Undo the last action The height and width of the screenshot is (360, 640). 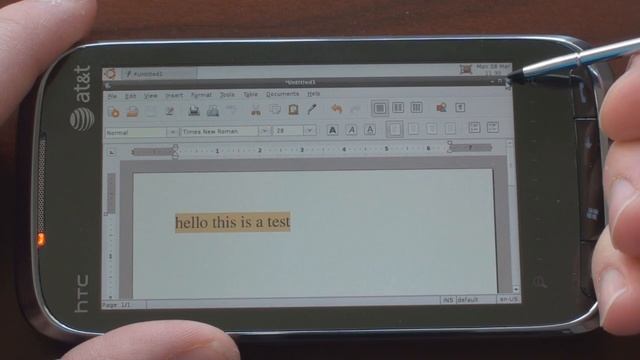(x=336, y=109)
